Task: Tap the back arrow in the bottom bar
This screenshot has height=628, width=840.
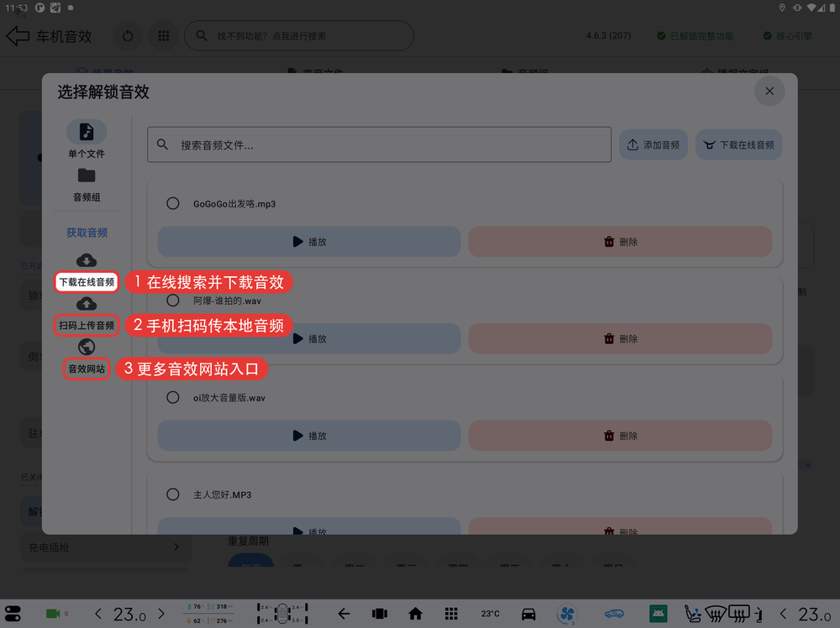Action: pos(344,614)
